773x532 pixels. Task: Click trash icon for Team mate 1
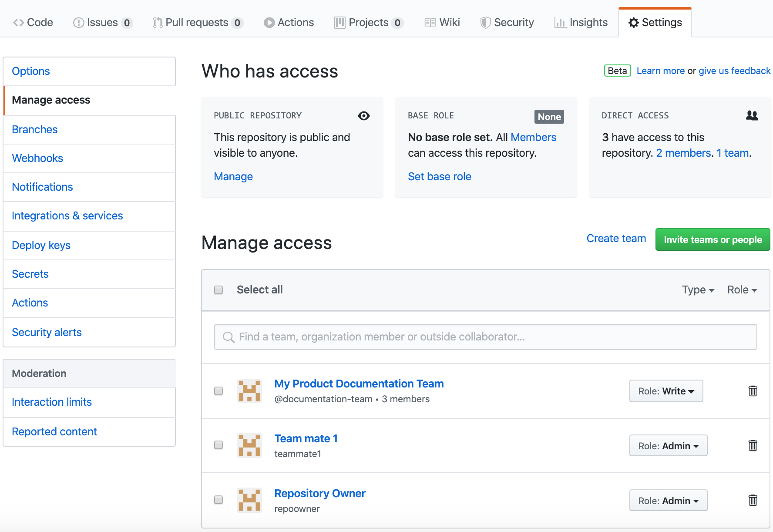tap(753, 445)
